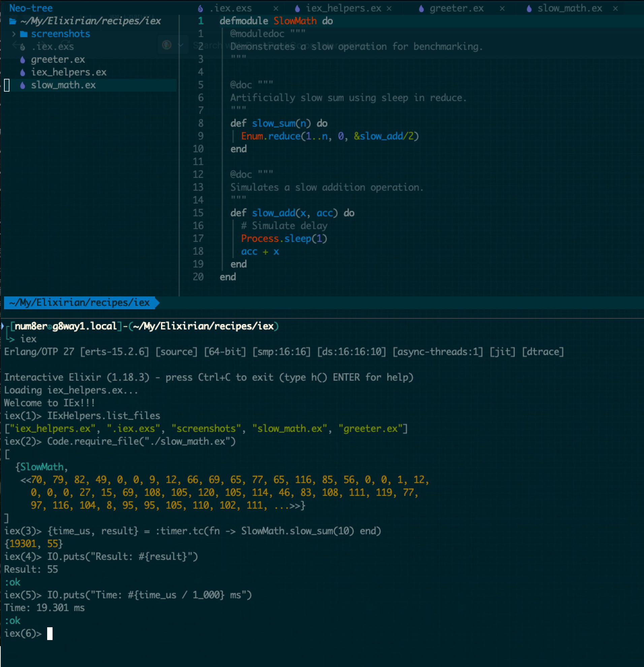The width and height of the screenshot is (644, 667).
Task: Switch to the greeter.ex tab
Action: click(456, 8)
